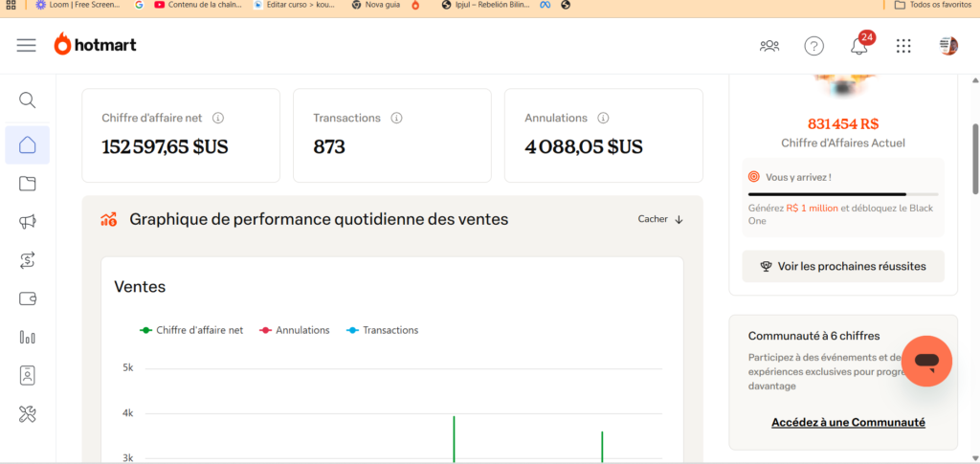Image resolution: width=980 pixels, height=464 pixels.
Task: Open the megaphone promotions sidebar icon
Action: 28,221
